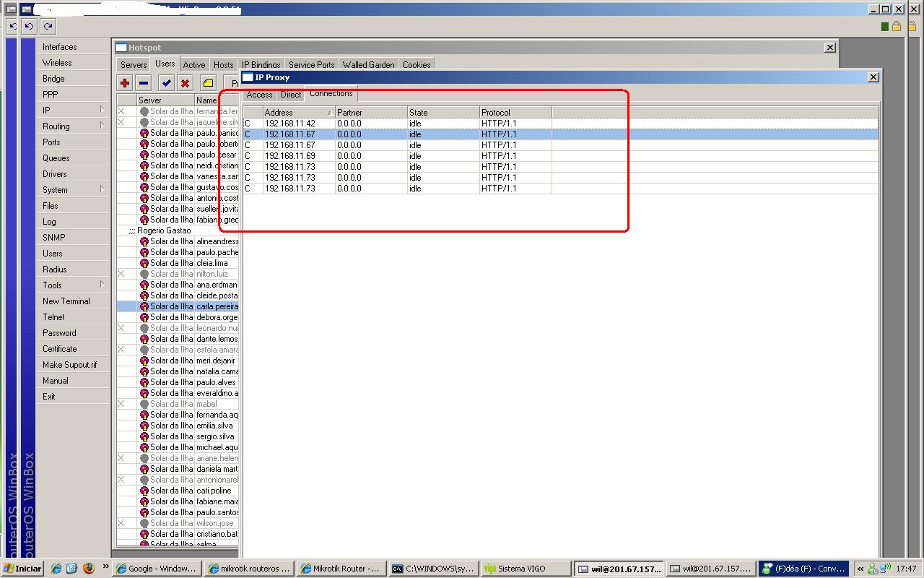The width and height of the screenshot is (924, 578).
Task: Sort by the Address column header
Action: [x=299, y=112]
